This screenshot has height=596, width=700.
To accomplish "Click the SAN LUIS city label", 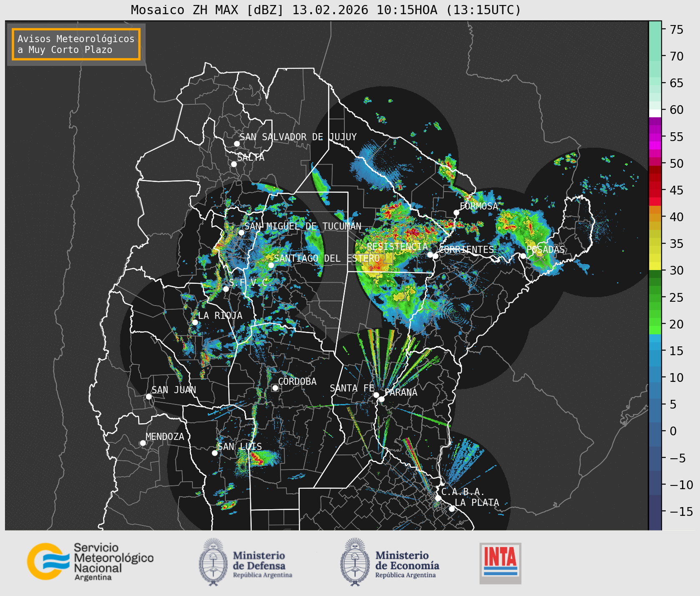I will pos(240,447).
